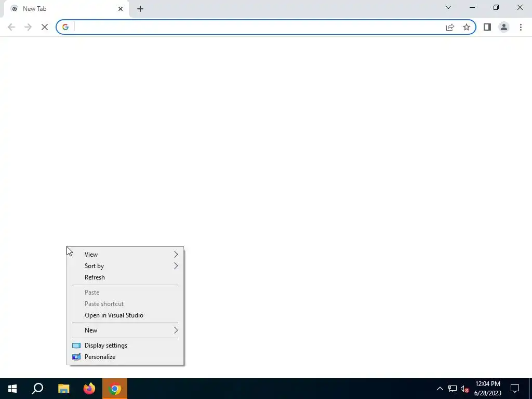Click the Chrome taskbar icon
This screenshot has width=532, height=399.
pos(115,389)
